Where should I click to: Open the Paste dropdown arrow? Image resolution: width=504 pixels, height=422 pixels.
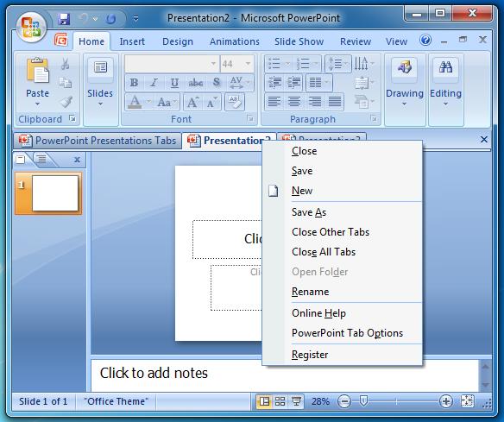click(x=37, y=104)
